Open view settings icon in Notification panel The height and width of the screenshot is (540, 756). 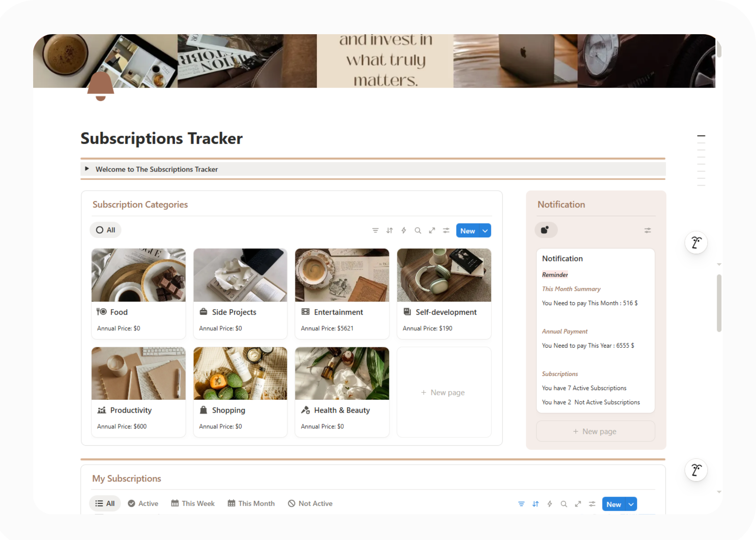click(x=648, y=230)
